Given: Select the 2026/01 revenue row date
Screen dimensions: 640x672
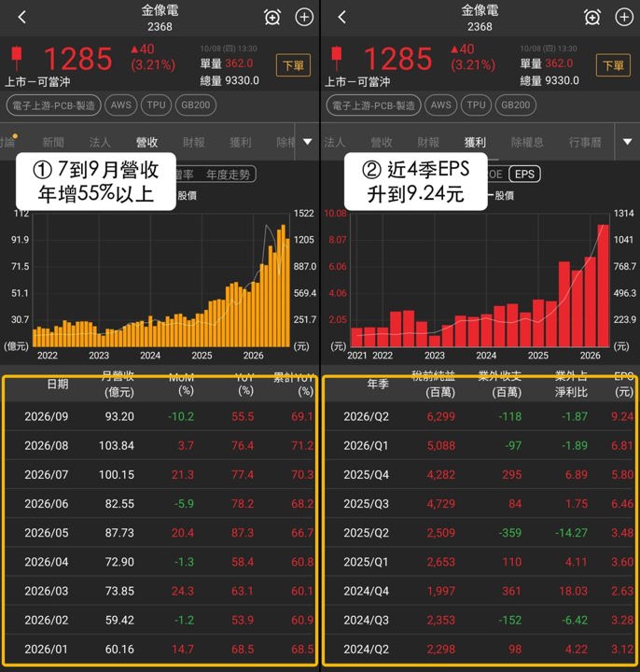Looking at the screenshot, I should (47, 650).
